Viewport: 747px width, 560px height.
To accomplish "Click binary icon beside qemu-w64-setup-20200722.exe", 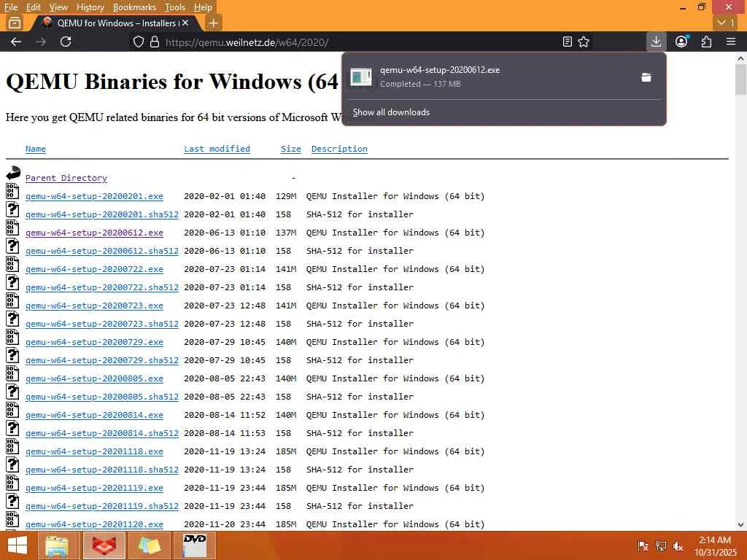I will [12, 264].
